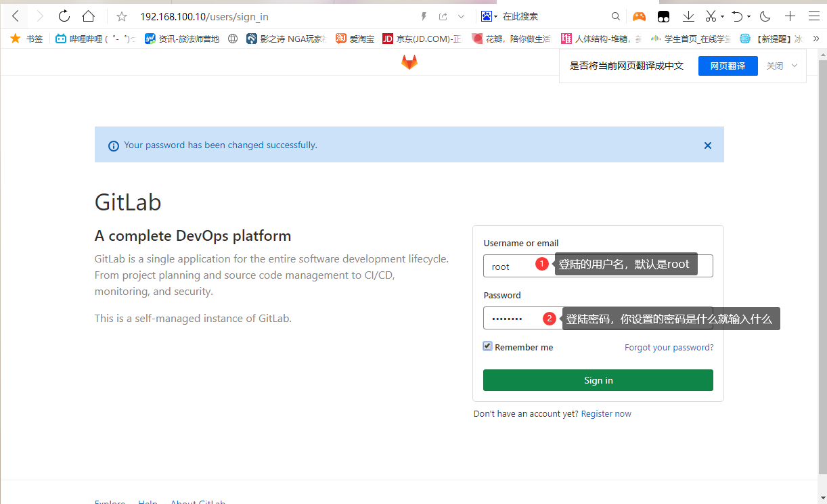
Task: Toggle the Remember me checkbox
Action: click(x=487, y=346)
